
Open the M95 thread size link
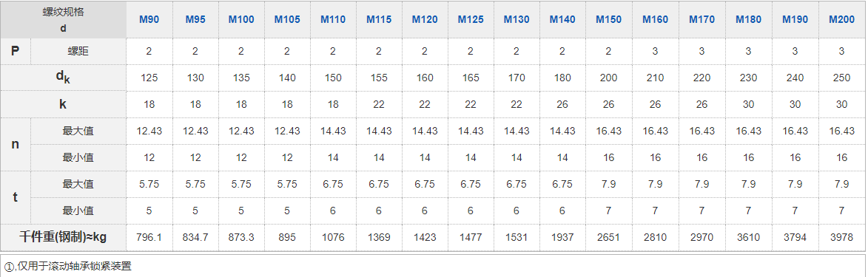point(195,19)
